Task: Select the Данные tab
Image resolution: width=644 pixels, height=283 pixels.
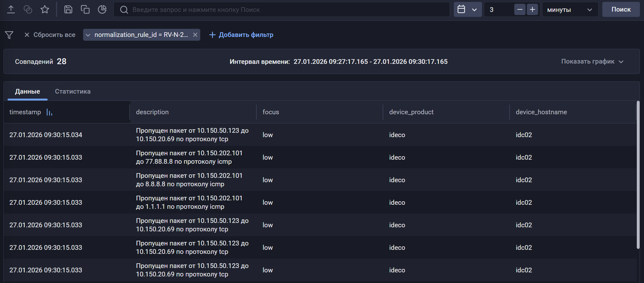Action: tap(28, 91)
